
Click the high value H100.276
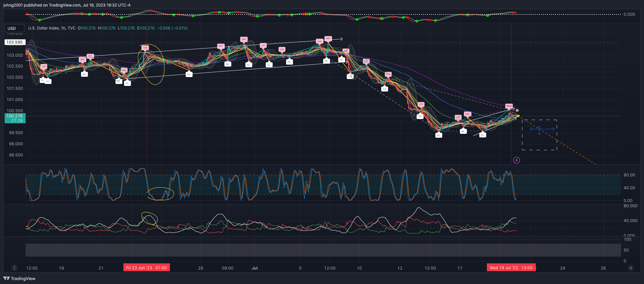pos(107,28)
